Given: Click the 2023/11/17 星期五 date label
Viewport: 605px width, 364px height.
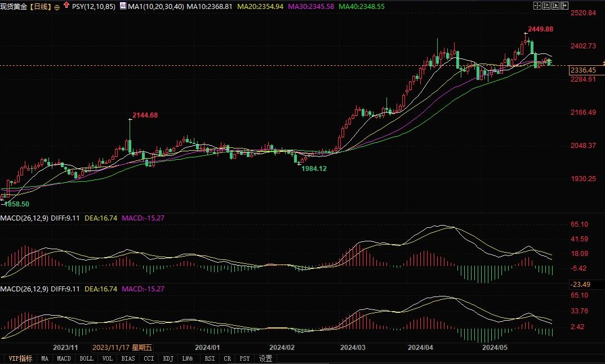Looking at the screenshot, I should [x=122, y=348].
